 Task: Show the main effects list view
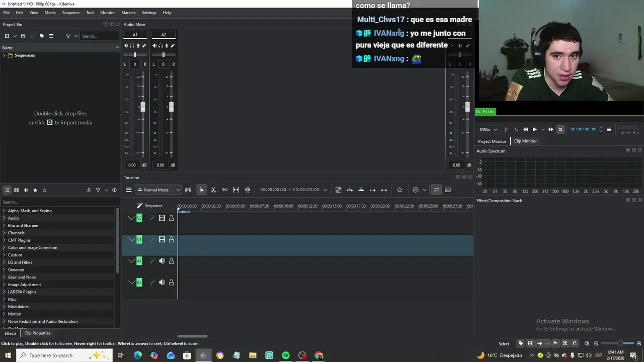(7, 190)
